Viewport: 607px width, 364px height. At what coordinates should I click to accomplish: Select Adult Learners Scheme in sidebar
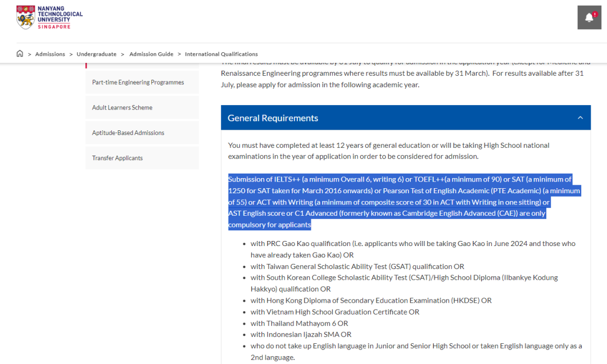tap(142, 107)
